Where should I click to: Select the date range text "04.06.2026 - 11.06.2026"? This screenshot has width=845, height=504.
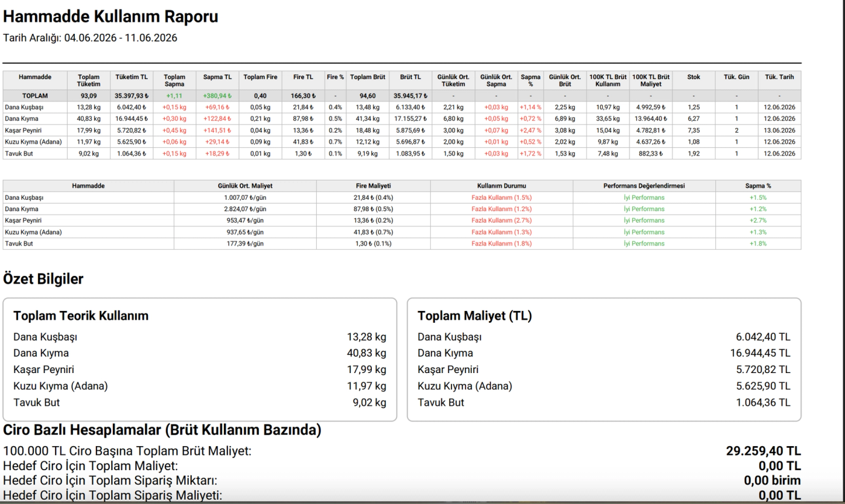[x=121, y=38]
